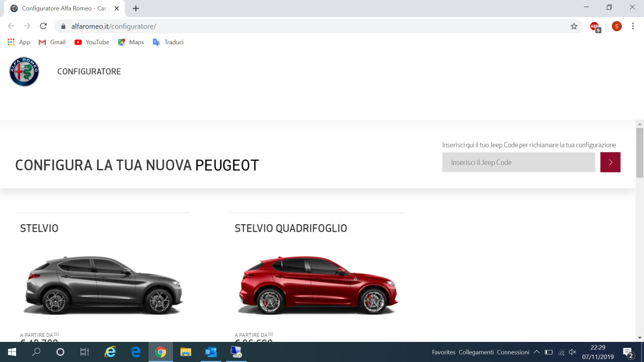
Task: Click the CONFIGURATORE header link
Action: click(x=89, y=71)
